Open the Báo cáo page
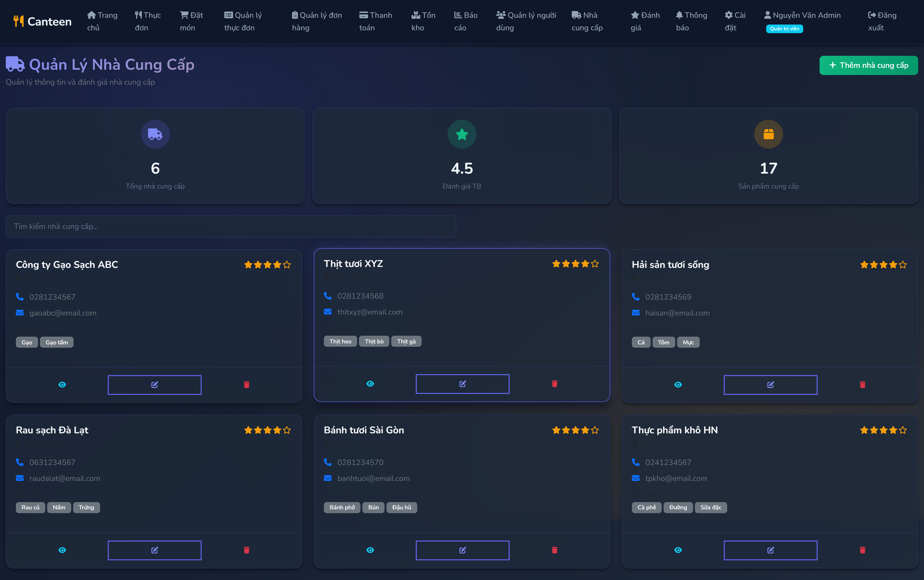This screenshot has width=924, height=580. click(x=466, y=21)
